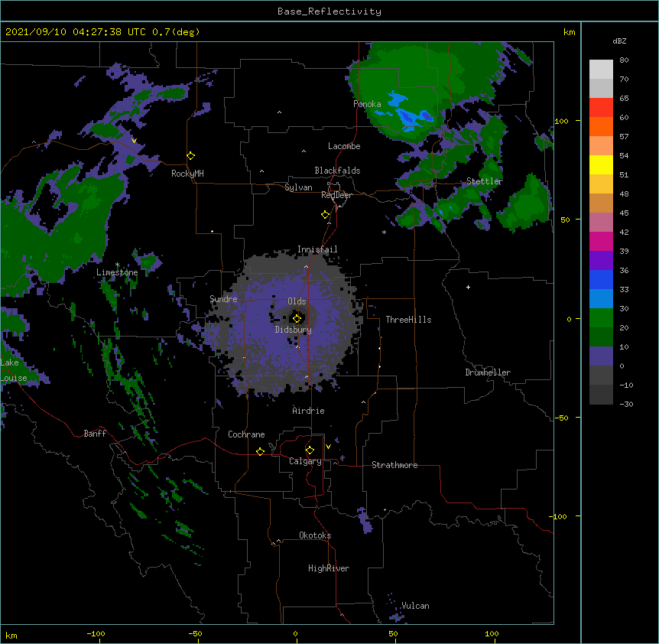
Task: Click the yellow radar site marker near Olds
Action: tap(297, 318)
